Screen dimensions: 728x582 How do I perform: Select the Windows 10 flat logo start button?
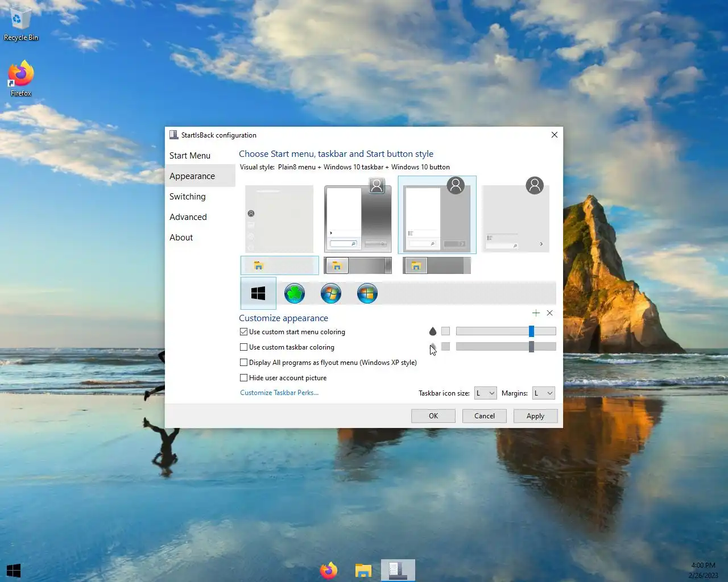pyautogui.click(x=258, y=293)
